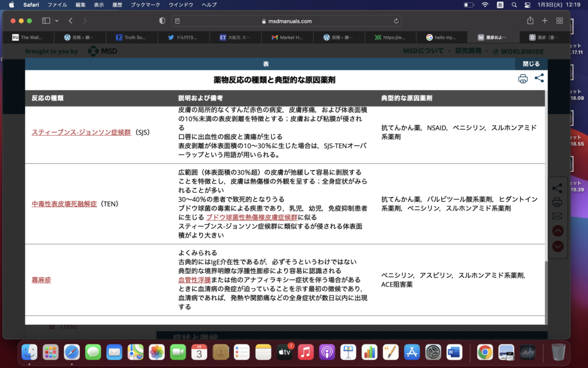Viewport: 588px width, 368px height.
Task: Click the share icon beside the table title
Action: pyautogui.click(x=539, y=79)
